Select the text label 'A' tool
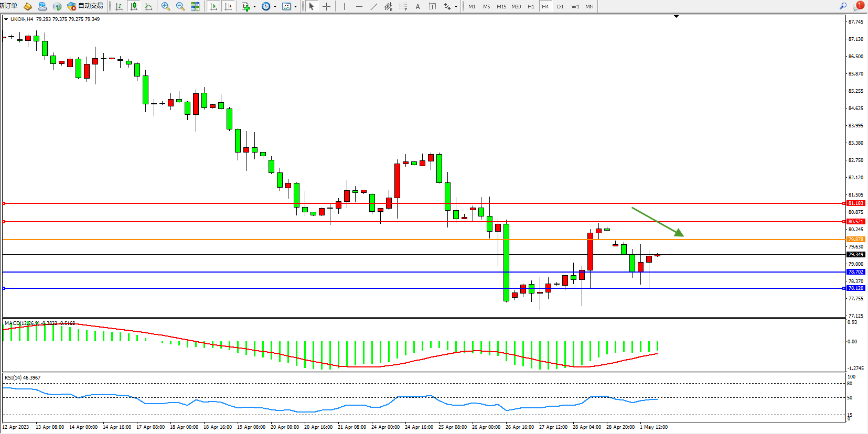Screen dimensions: 868x434 click(x=417, y=6)
